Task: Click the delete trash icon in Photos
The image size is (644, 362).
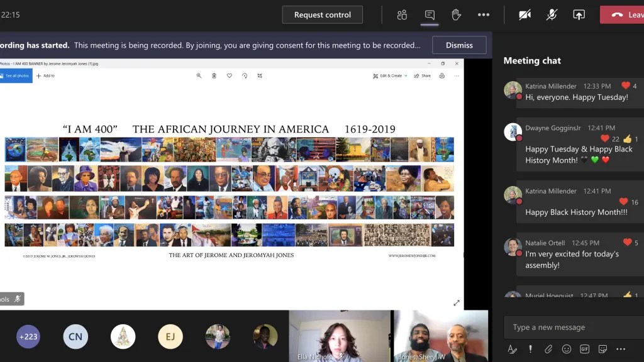Action: pyautogui.click(x=214, y=75)
